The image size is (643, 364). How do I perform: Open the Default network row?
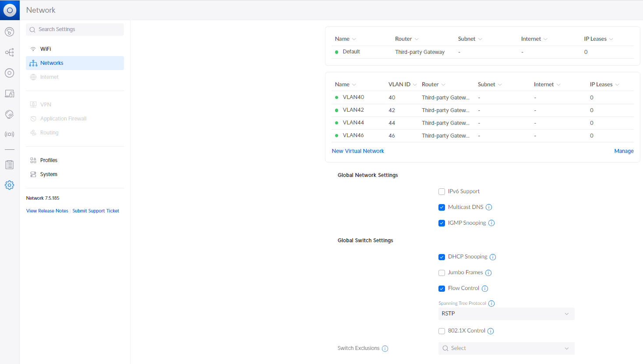[x=483, y=52]
